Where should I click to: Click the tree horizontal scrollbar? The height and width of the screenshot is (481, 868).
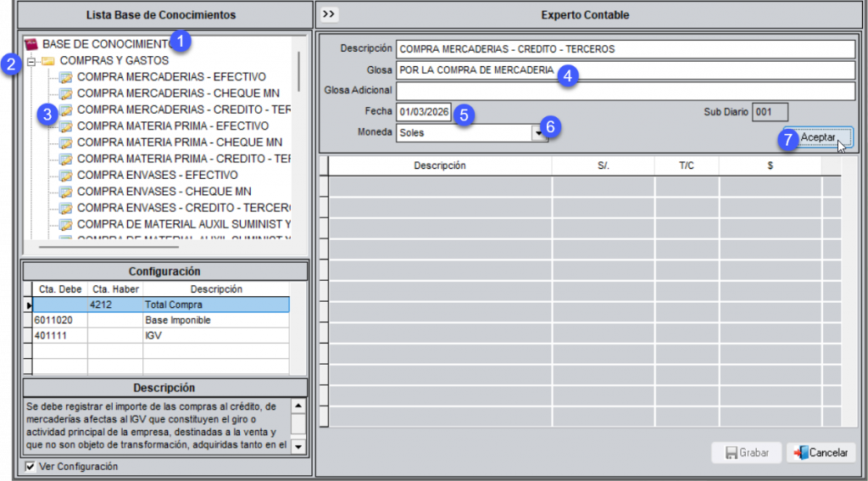coord(109,247)
